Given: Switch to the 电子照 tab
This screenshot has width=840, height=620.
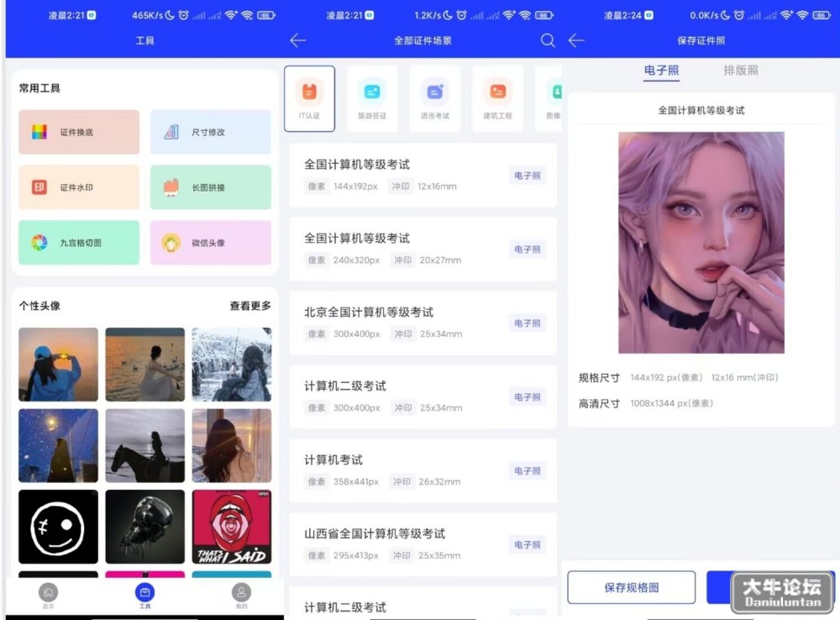Looking at the screenshot, I should tap(662, 71).
